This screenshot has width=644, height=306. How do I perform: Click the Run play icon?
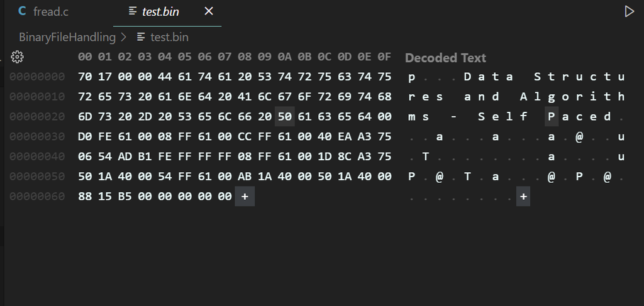(x=629, y=11)
